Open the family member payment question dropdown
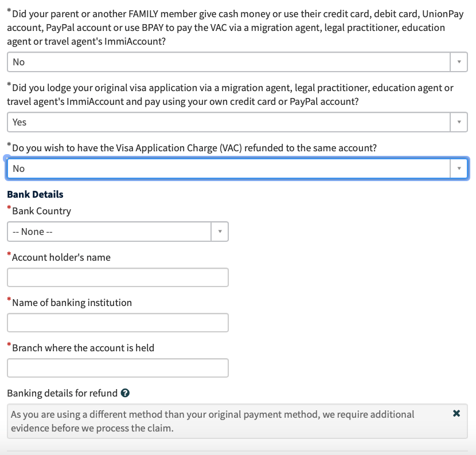The width and height of the screenshot is (476, 455). (x=237, y=62)
